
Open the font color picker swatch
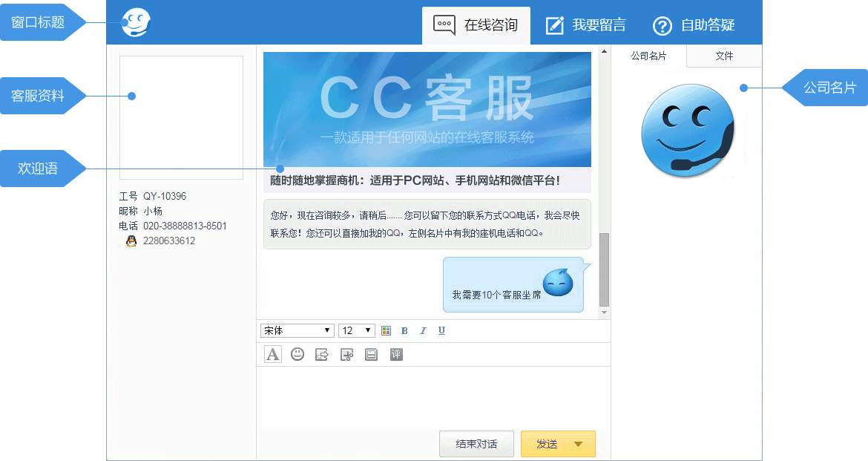[x=386, y=331]
